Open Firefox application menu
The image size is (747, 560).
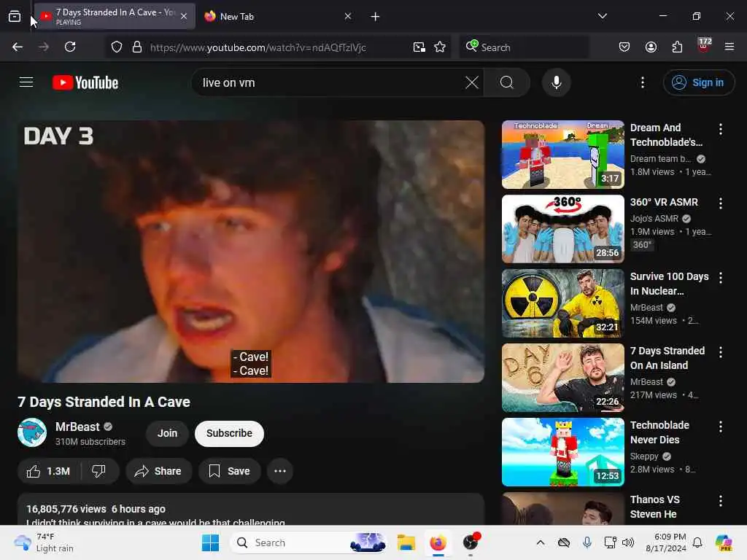(729, 47)
